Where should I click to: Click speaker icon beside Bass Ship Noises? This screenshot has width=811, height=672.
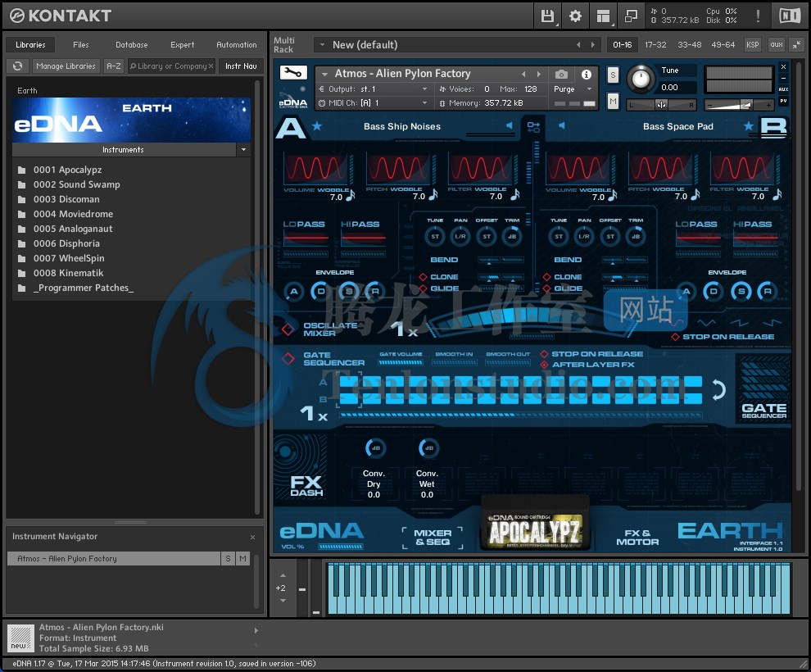click(x=509, y=125)
